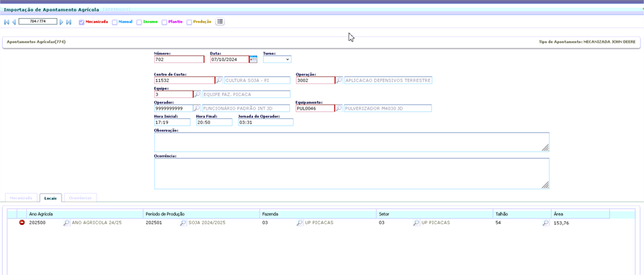Viewport: 644px width, 275px height.
Task: Click the Período de Produção column header
Action: click(201, 214)
